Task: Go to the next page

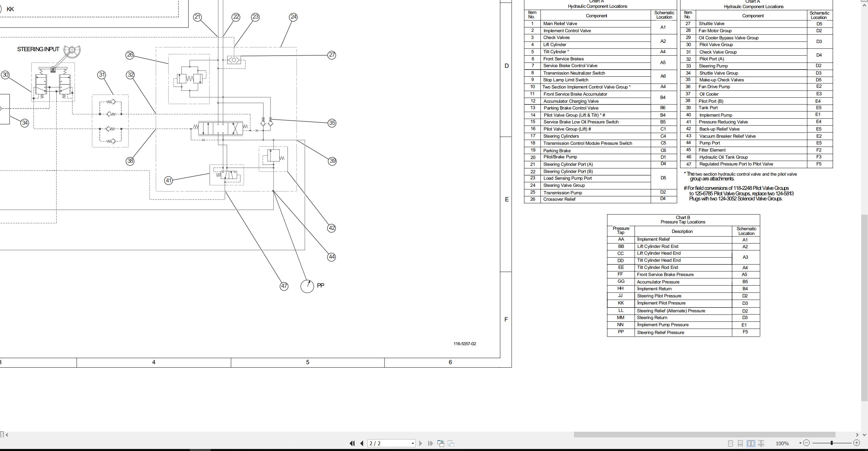Action: [x=421, y=443]
